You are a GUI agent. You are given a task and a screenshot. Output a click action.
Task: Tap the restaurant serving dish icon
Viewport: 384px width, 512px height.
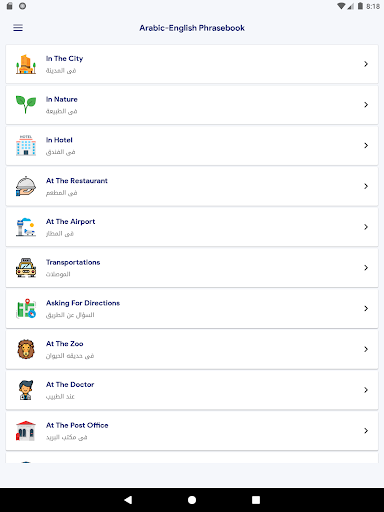tap(26, 186)
